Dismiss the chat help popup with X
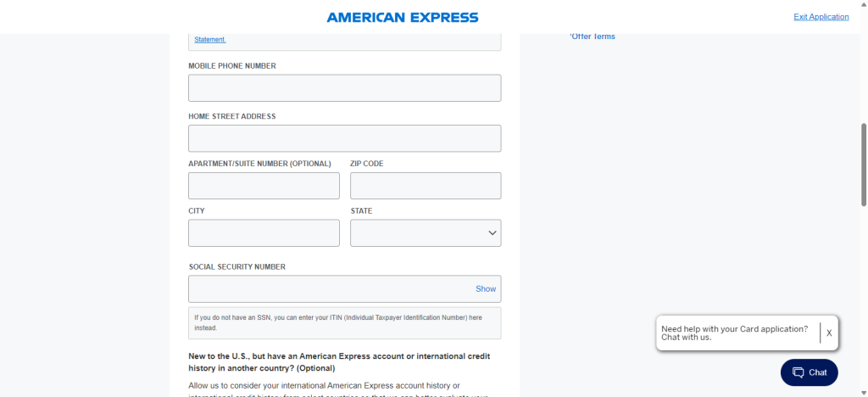The height and width of the screenshot is (397, 868). (829, 333)
